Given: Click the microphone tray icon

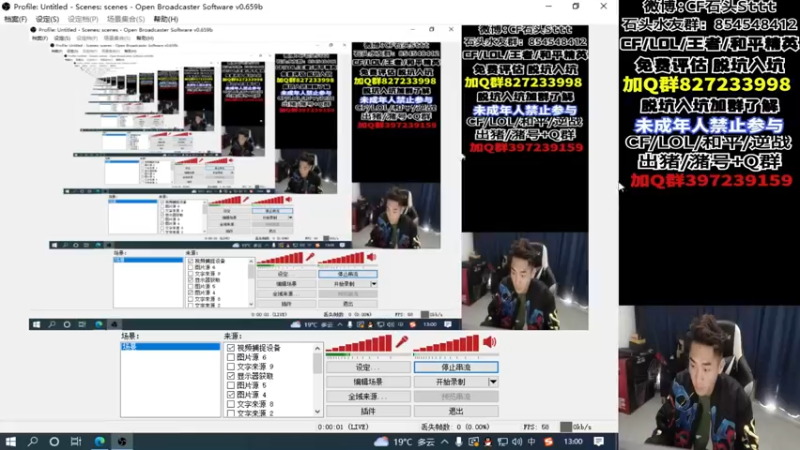Looking at the screenshot, I should click(x=459, y=441).
